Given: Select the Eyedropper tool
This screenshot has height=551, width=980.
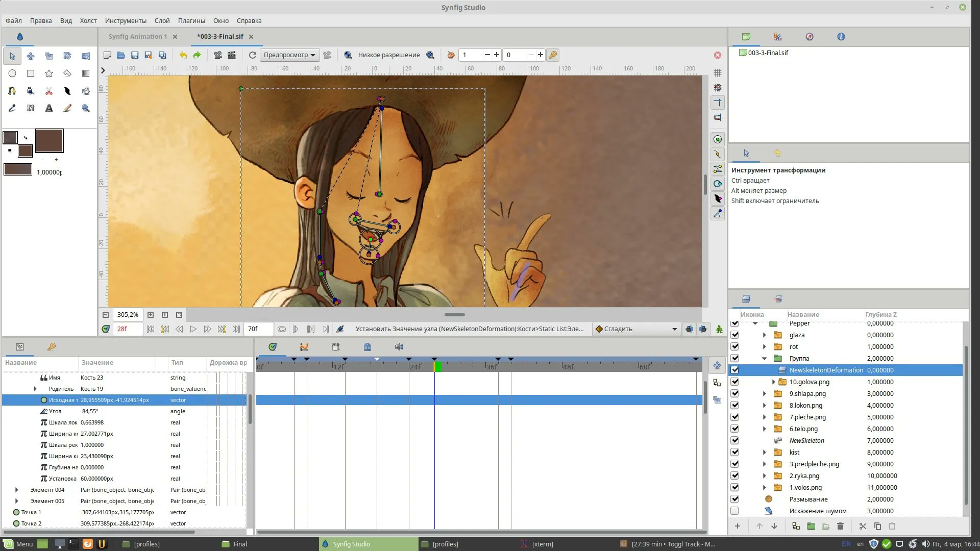Looking at the screenshot, I should coord(12,108).
